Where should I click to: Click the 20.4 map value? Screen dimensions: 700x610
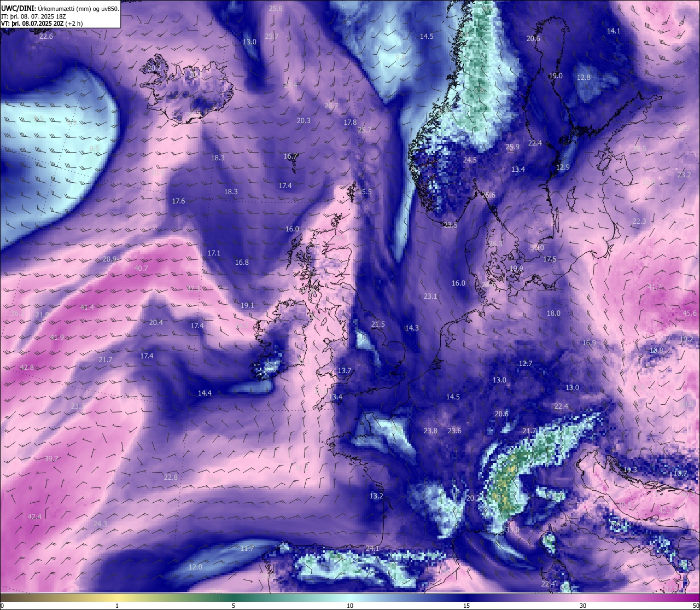point(156,323)
